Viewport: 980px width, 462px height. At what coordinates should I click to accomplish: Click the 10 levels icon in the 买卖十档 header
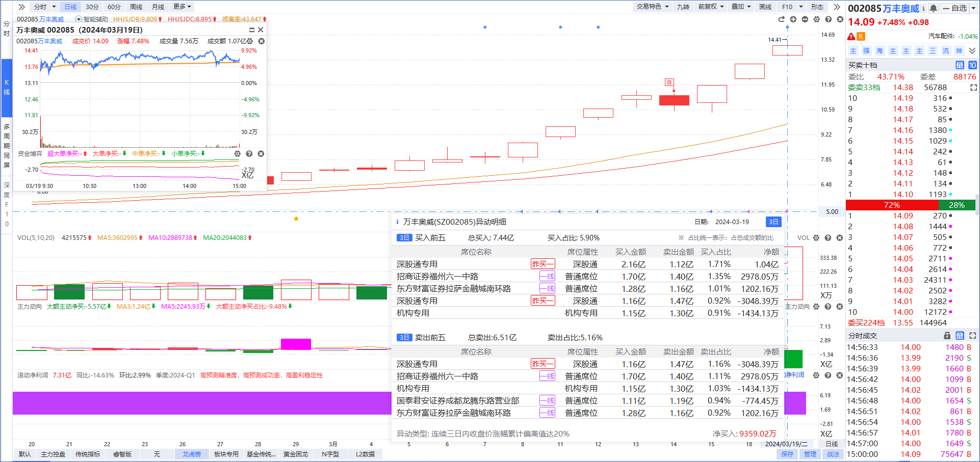972,65
